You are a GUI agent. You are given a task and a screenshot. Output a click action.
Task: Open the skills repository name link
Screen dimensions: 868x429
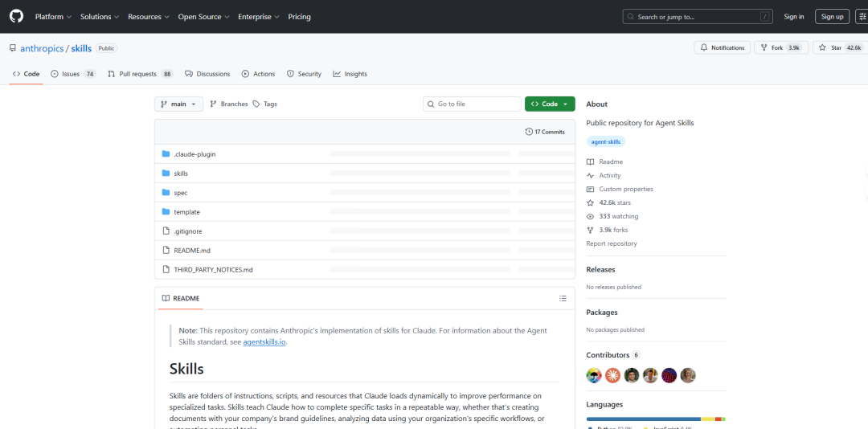click(81, 48)
